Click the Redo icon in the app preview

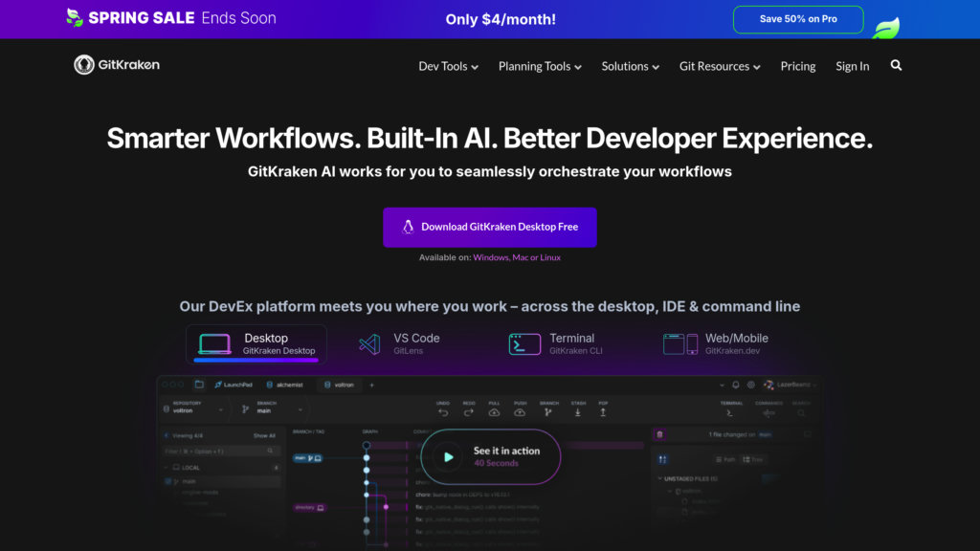tap(469, 412)
